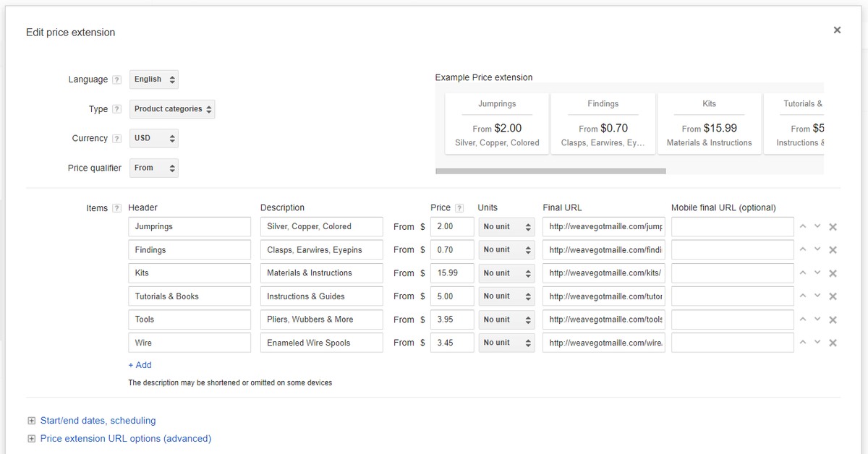
Task: Open the Items help question mark
Action: point(116,208)
